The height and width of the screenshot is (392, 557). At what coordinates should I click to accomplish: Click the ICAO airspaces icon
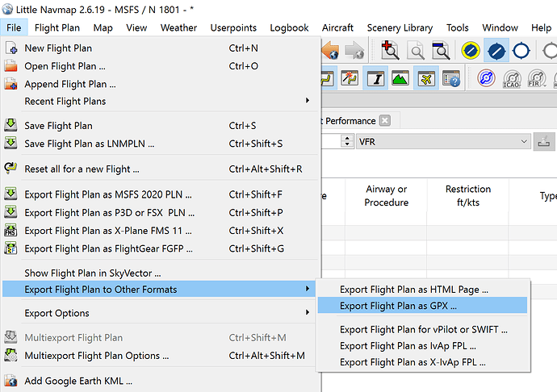pos(512,79)
